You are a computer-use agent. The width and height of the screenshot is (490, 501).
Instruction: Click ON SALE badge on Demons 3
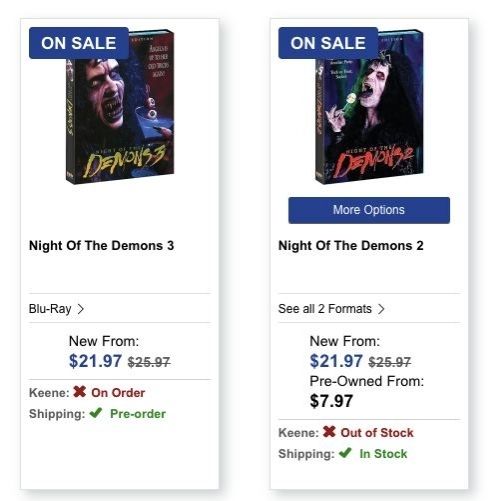tap(79, 43)
